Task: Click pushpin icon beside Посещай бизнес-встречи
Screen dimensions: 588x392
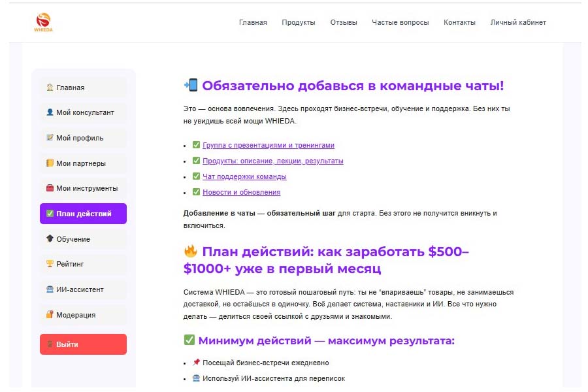Action: [x=196, y=363]
